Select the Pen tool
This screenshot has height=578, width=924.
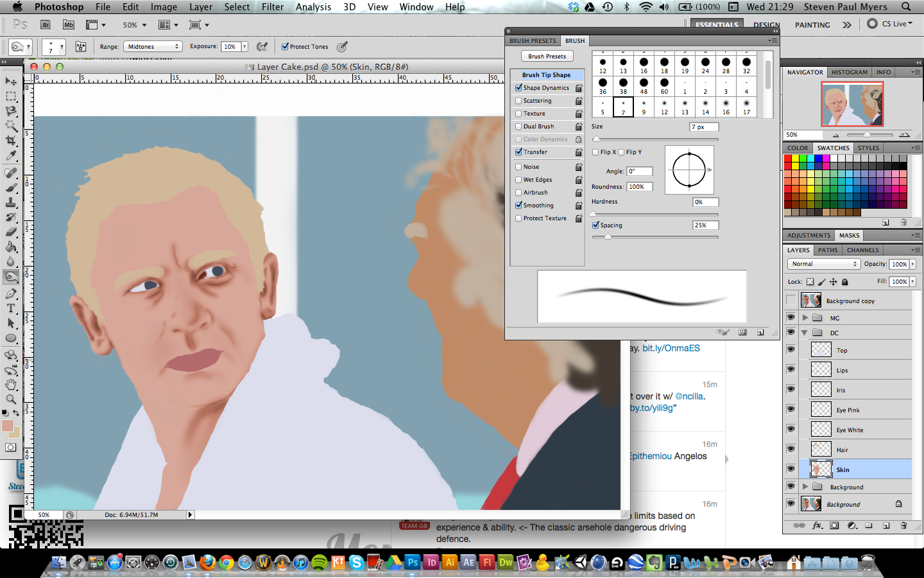(x=11, y=293)
